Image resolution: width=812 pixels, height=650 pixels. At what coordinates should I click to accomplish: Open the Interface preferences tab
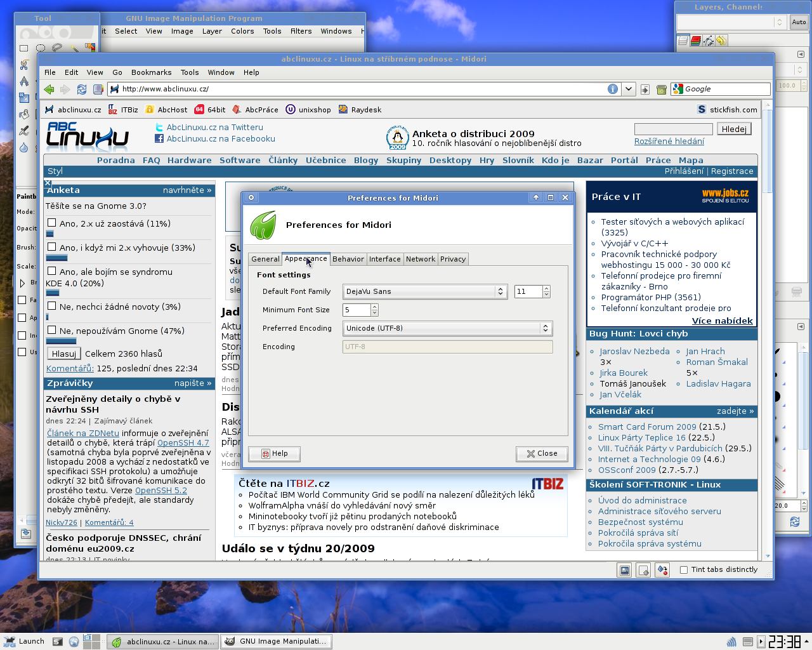tap(385, 259)
